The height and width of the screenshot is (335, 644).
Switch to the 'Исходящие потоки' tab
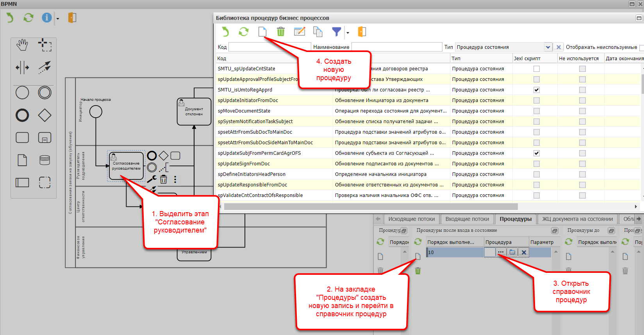click(411, 219)
